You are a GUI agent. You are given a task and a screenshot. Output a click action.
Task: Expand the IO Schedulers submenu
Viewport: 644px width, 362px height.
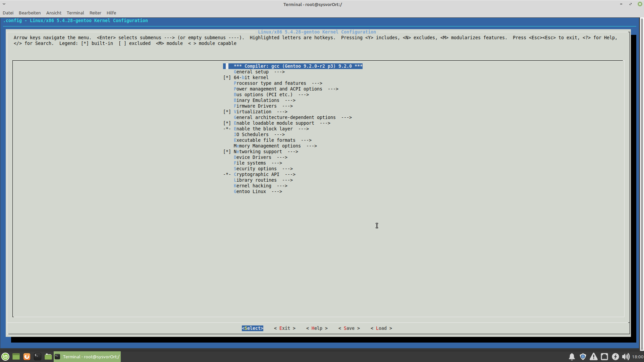(259, 134)
